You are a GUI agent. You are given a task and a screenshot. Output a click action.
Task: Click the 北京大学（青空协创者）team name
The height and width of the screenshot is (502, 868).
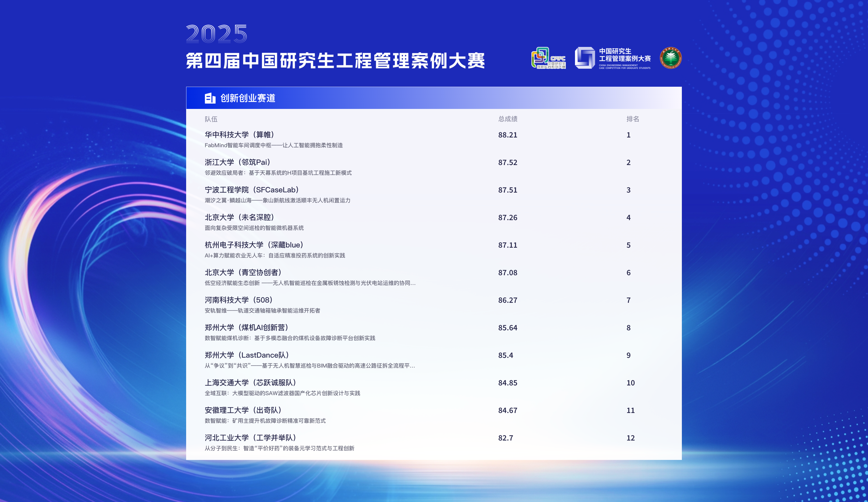(x=243, y=272)
